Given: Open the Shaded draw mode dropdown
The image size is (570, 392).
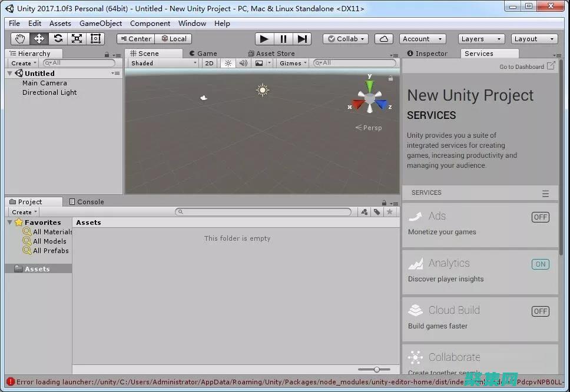Looking at the screenshot, I should [x=163, y=63].
